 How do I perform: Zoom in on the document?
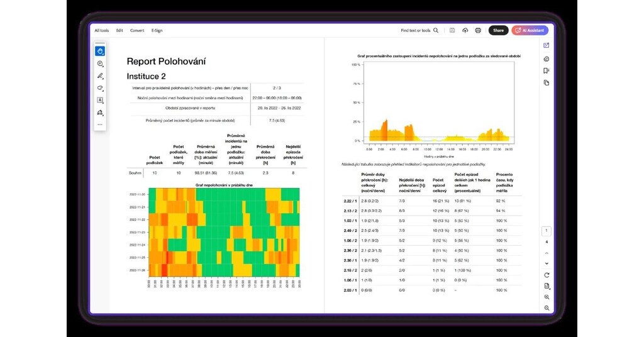pos(547,297)
